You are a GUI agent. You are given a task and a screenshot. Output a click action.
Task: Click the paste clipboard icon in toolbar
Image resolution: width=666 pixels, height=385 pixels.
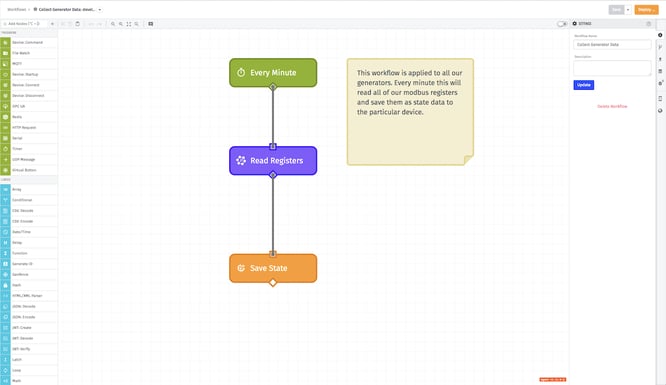point(78,24)
